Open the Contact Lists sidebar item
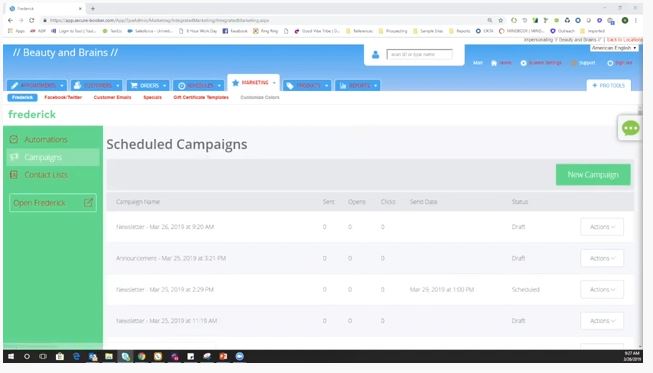This screenshot has height=373, width=653. pos(53,174)
